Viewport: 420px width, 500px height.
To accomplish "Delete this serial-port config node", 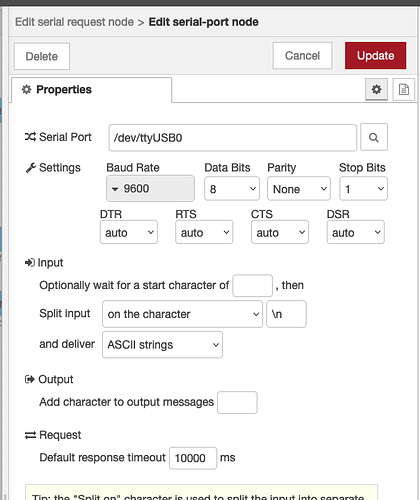I will (x=42, y=56).
